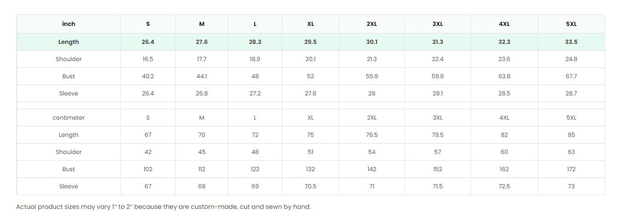Image resolution: width=644 pixels, height=221 pixels.
Task: Click the Sleeve row label in centimeter table
Action: click(x=69, y=187)
